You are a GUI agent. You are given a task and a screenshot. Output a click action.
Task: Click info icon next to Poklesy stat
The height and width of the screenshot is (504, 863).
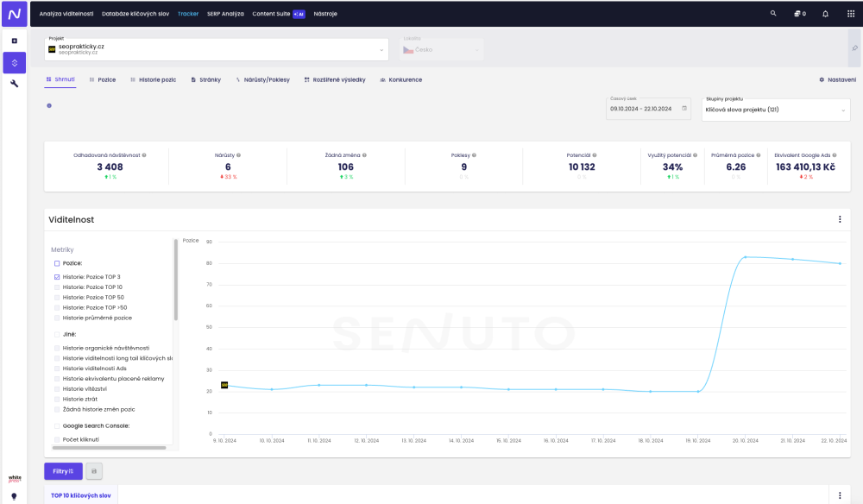pyautogui.click(x=474, y=155)
